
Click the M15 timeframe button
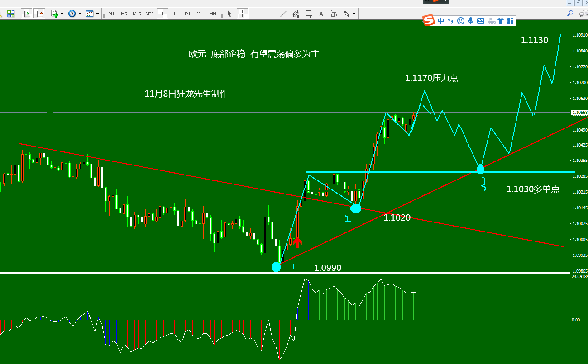(x=137, y=14)
